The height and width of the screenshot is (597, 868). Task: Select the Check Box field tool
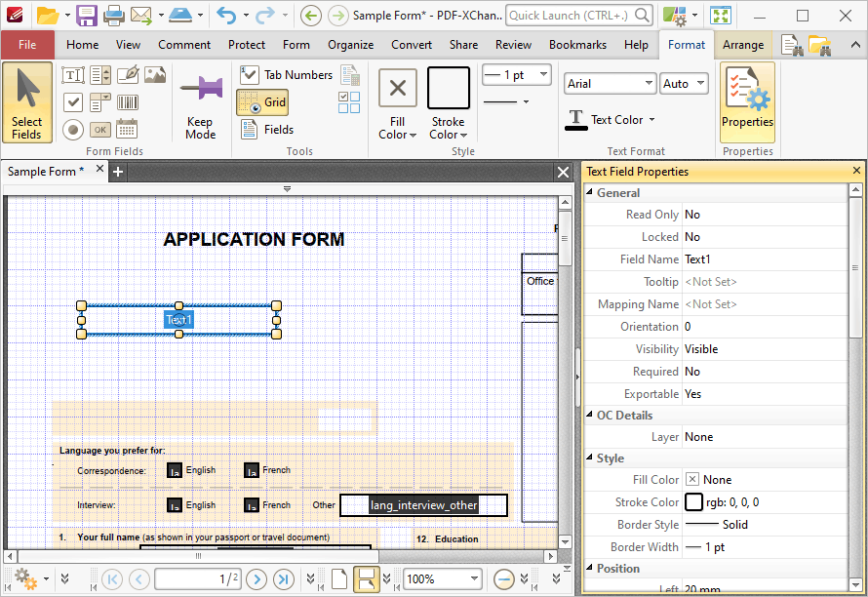click(73, 102)
